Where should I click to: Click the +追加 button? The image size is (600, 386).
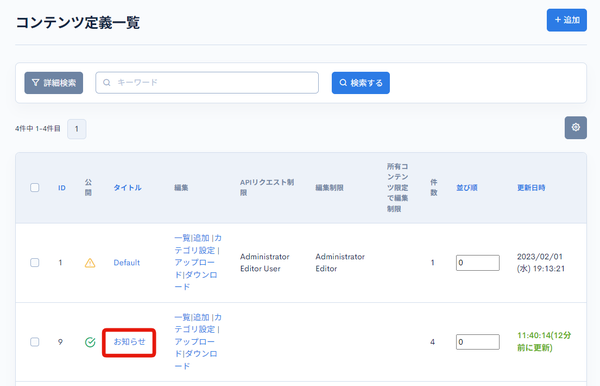pyautogui.click(x=566, y=20)
